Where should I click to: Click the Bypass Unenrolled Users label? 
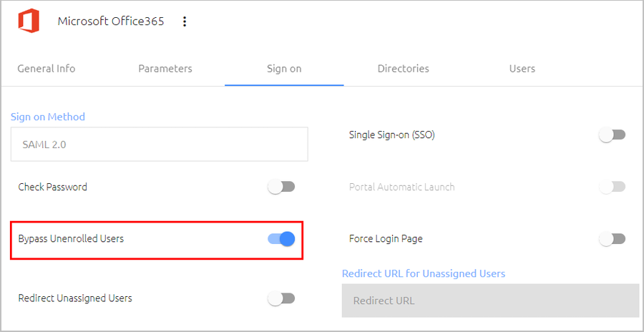[71, 239]
